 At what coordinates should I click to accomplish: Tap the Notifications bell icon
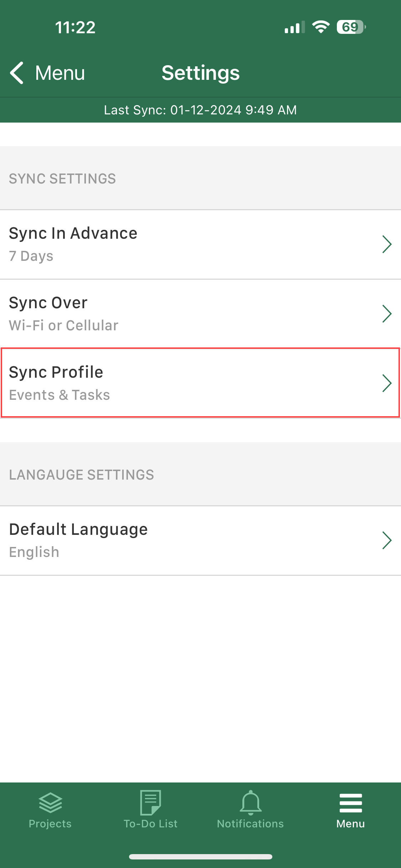[251, 802]
